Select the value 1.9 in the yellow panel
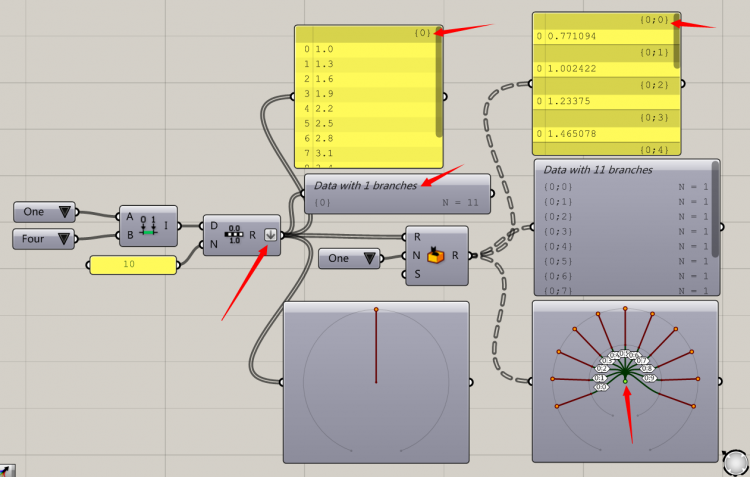Image resolution: width=750 pixels, height=477 pixels. 324,94
